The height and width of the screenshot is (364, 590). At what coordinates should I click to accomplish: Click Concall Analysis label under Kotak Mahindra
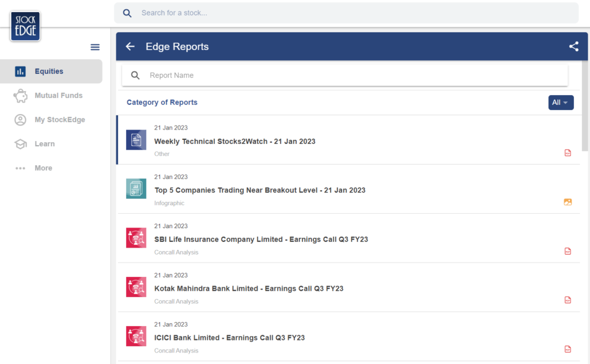176,302
